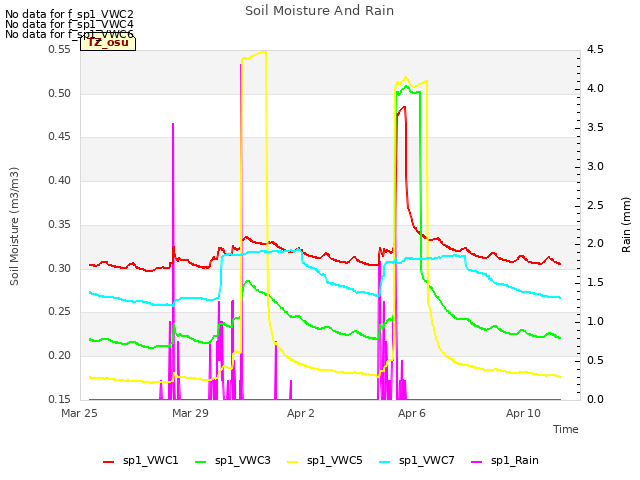Toggle the sp1_VWC5 legend entry
The image size is (640, 480).
click(x=325, y=461)
